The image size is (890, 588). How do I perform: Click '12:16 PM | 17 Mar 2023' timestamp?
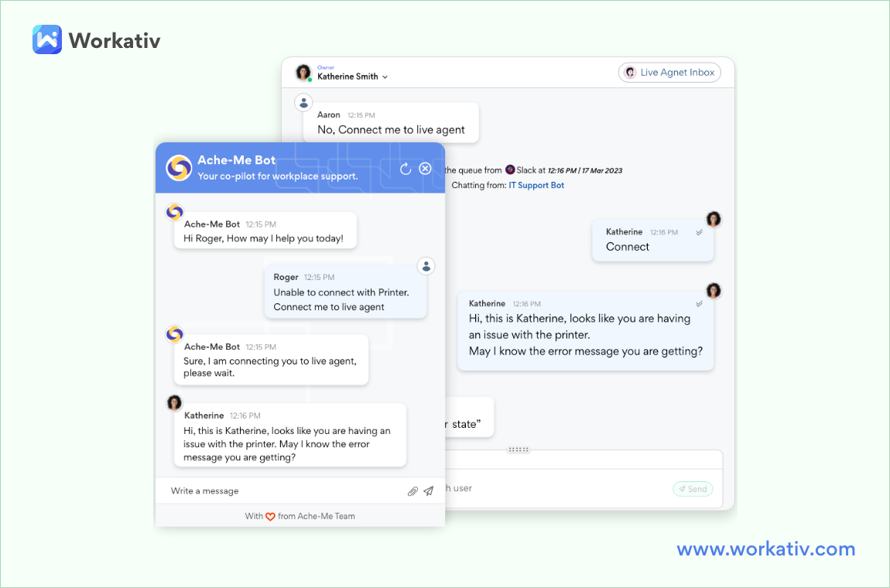click(584, 171)
